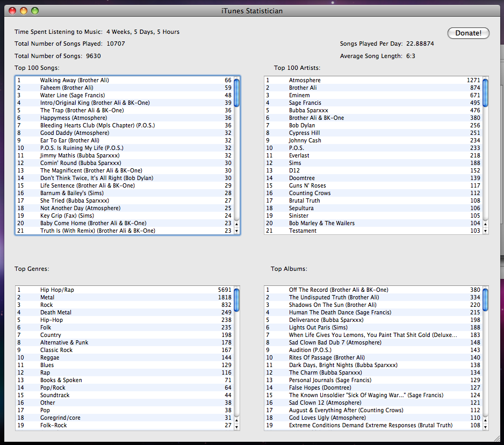This screenshot has width=504, height=445.
Task: Select Bleeding Hearts Club (Mpls Chapter) row
Action: [x=125, y=125]
